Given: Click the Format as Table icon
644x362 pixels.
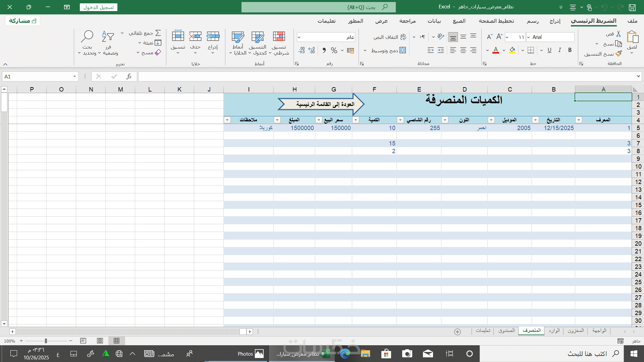Looking at the screenshot, I should [258, 37].
